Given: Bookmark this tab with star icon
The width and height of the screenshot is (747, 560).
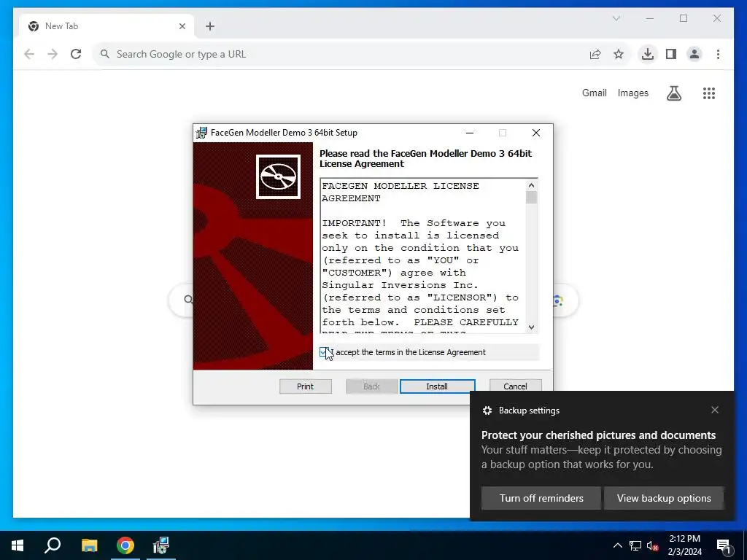Looking at the screenshot, I should (619, 54).
